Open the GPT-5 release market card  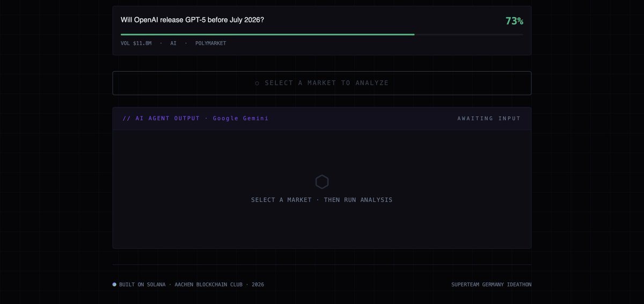322,31
